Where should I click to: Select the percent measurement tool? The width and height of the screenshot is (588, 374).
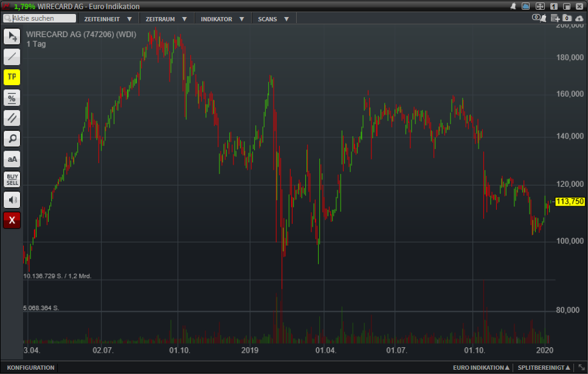[x=12, y=97]
